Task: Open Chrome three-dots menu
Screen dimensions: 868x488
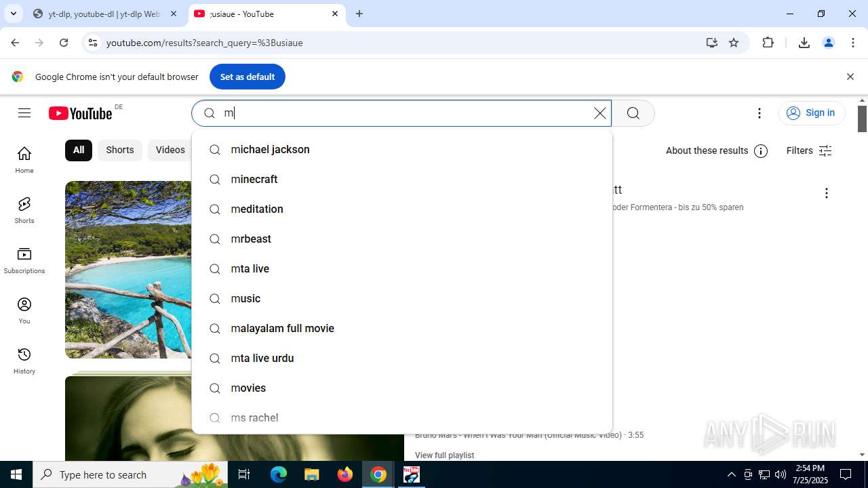Action: pos(853,43)
